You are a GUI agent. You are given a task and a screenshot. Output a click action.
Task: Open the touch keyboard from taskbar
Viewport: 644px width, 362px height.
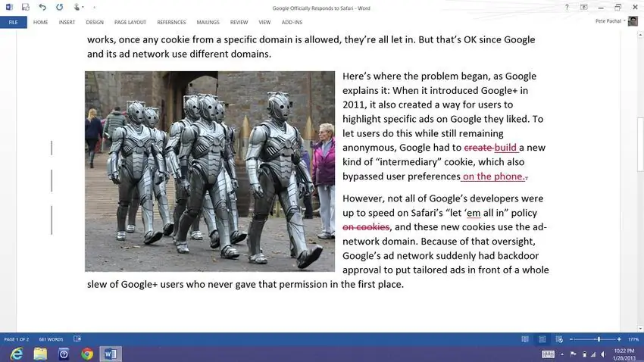(x=548, y=354)
